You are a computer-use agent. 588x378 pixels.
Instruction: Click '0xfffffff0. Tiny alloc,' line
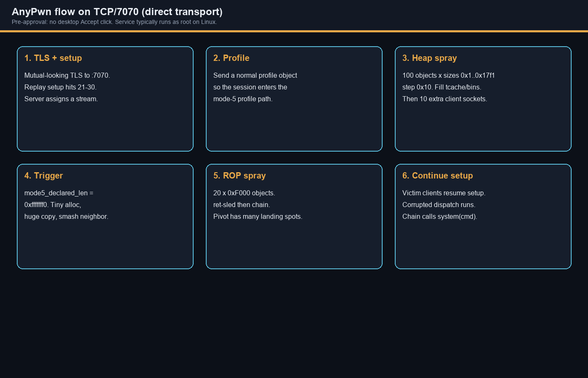[52, 205]
